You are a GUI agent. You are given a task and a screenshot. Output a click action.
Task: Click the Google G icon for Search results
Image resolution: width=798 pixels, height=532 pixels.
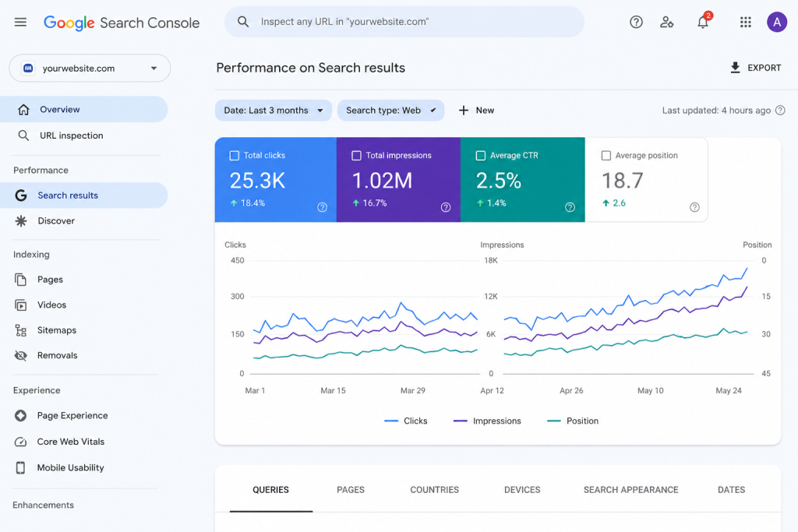(21, 196)
